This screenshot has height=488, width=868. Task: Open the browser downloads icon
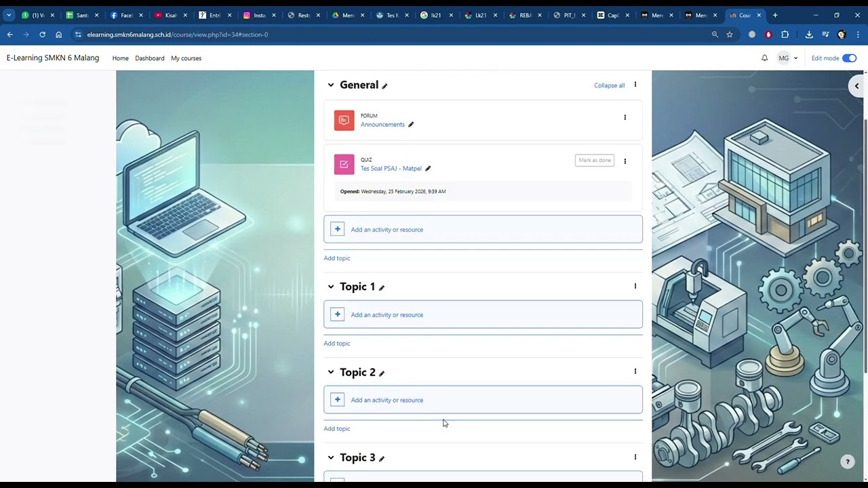(x=809, y=35)
